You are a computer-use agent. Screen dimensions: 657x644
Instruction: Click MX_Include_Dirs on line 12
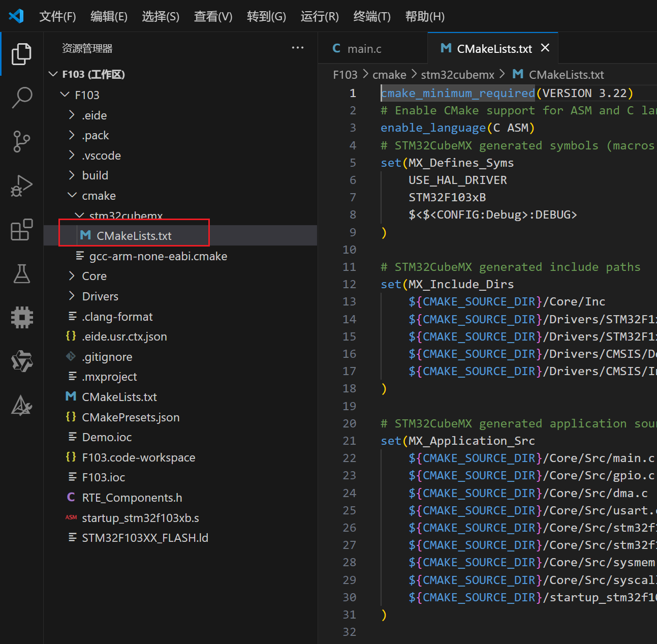(461, 284)
